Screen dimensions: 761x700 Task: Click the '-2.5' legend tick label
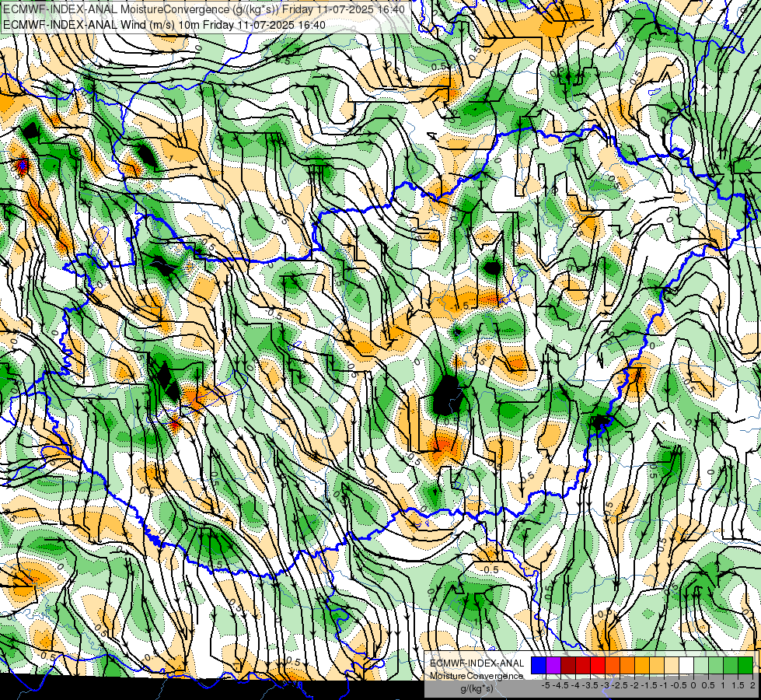pyautogui.click(x=620, y=685)
